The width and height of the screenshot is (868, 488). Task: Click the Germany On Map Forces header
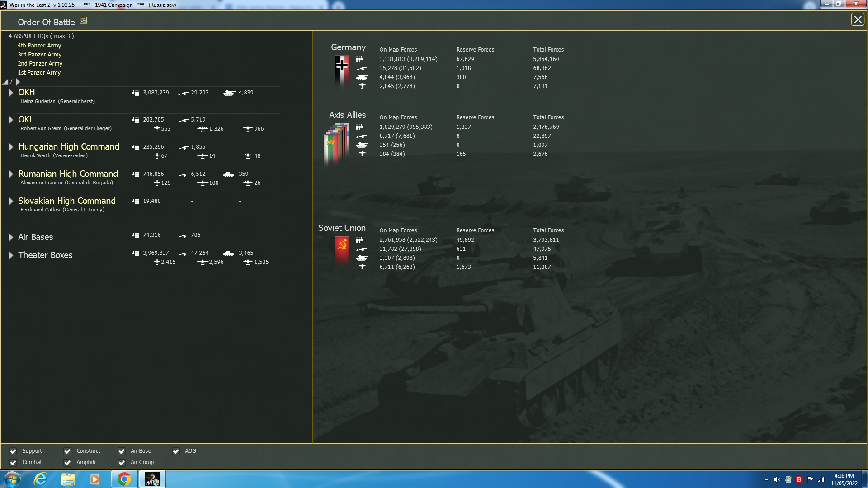pos(398,50)
